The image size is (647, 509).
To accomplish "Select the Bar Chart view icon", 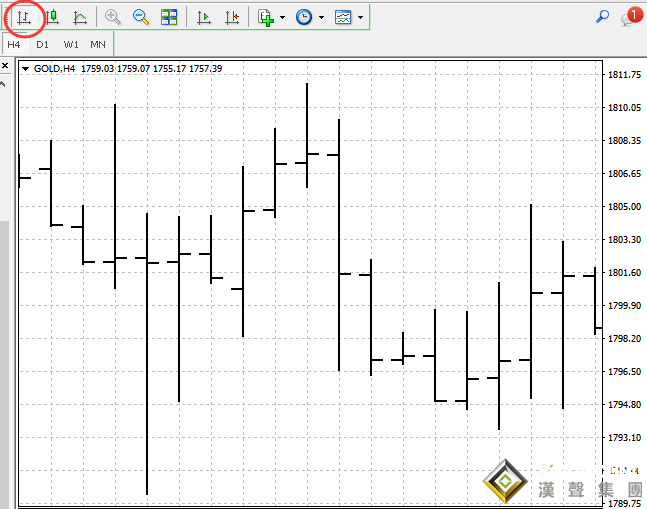I will pos(24,18).
